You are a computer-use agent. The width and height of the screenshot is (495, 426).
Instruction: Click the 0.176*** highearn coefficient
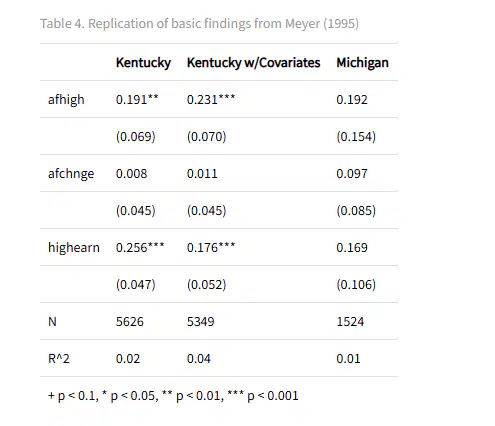[211, 248]
